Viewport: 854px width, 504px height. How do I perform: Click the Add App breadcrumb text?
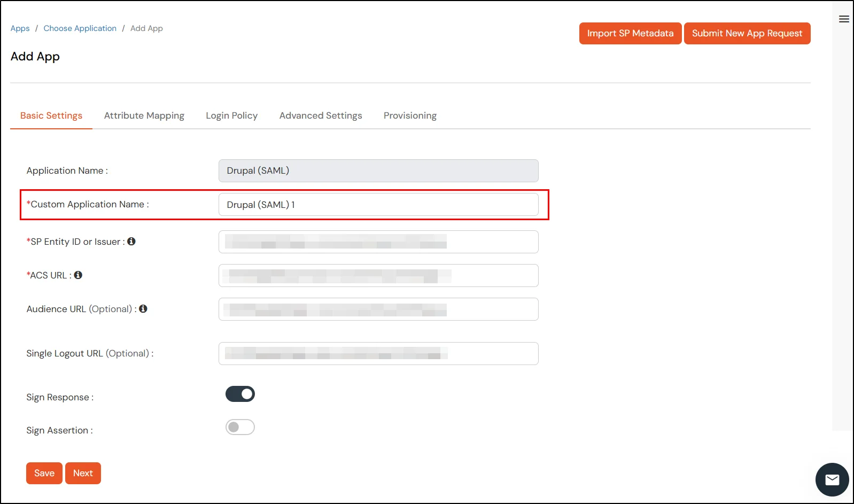click(146, 28)
